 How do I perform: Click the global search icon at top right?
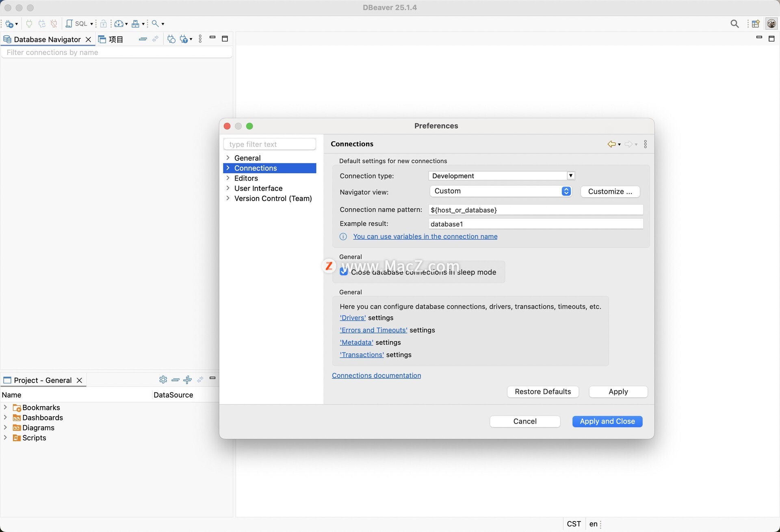coord(734,24)
